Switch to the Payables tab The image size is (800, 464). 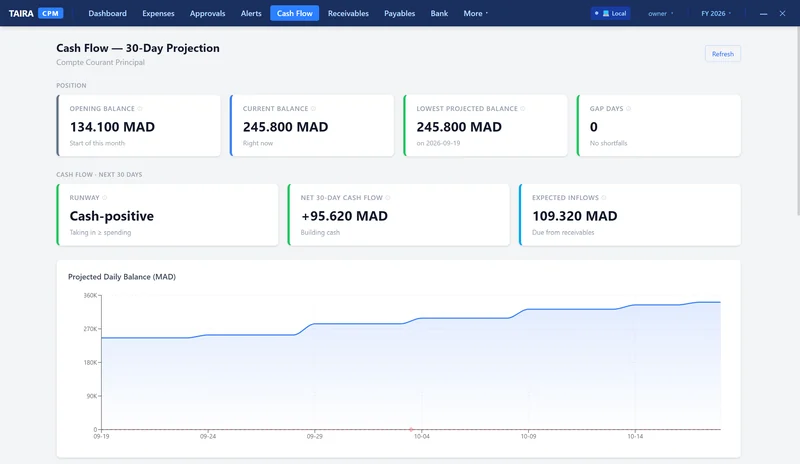tap(399, 13)
